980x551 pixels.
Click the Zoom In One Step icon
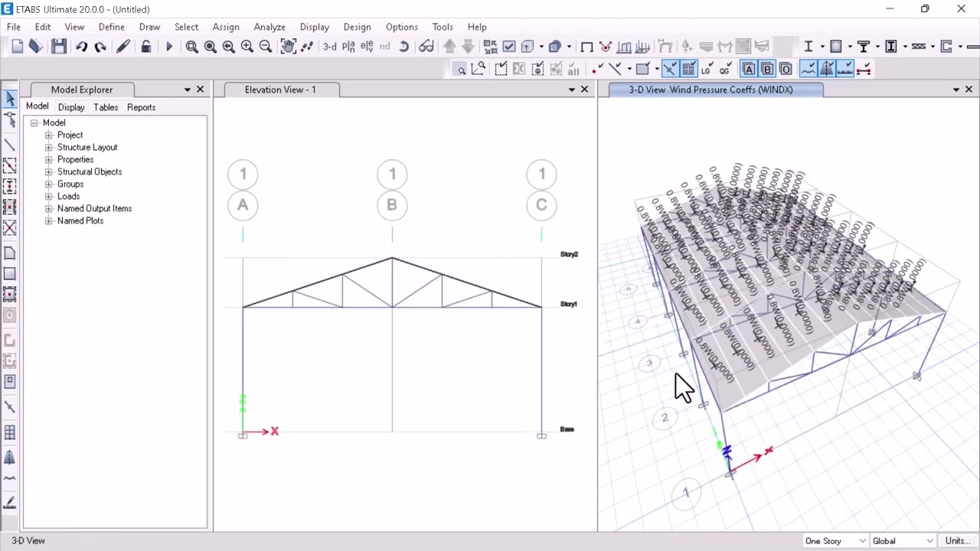247,47
